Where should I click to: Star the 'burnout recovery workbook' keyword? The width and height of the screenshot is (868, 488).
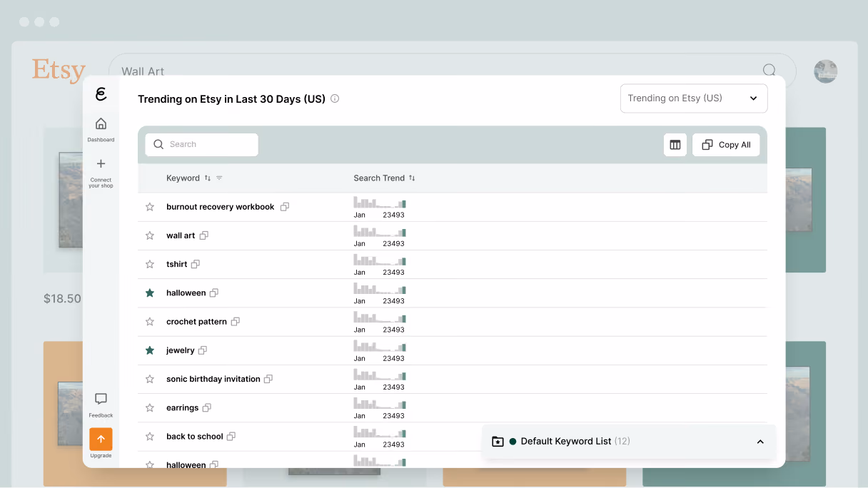pyautogui.click(x=150, y=207)
